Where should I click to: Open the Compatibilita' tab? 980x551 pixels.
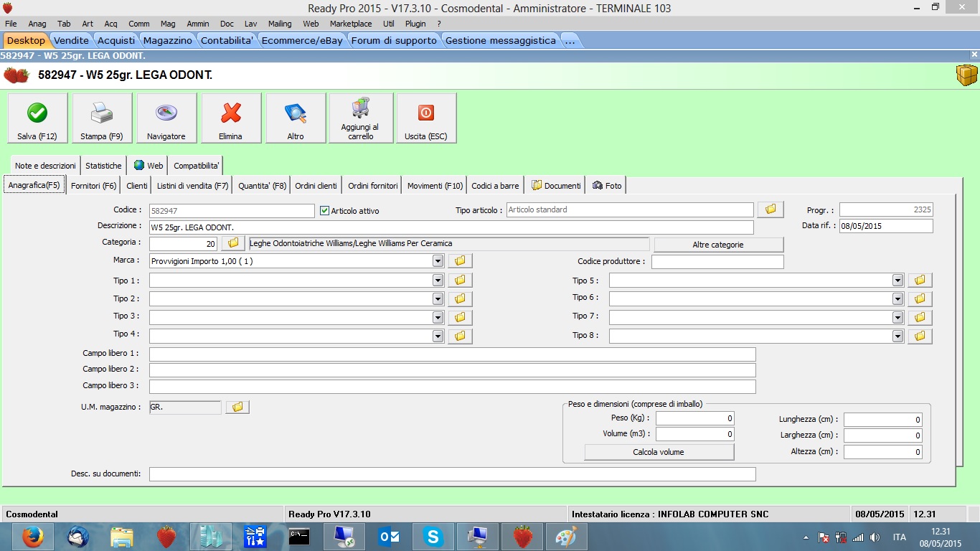click(x=197, y=166)
